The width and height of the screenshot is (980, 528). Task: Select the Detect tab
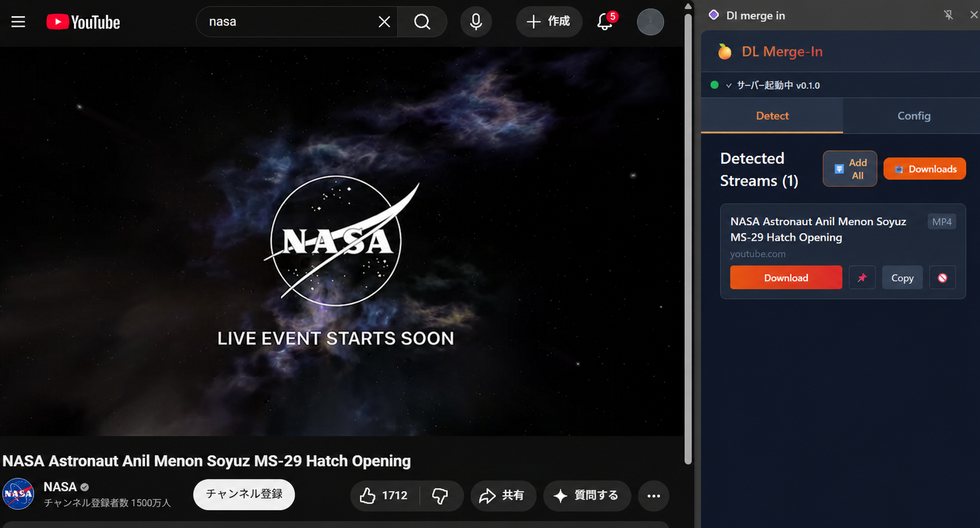[772, 116]
